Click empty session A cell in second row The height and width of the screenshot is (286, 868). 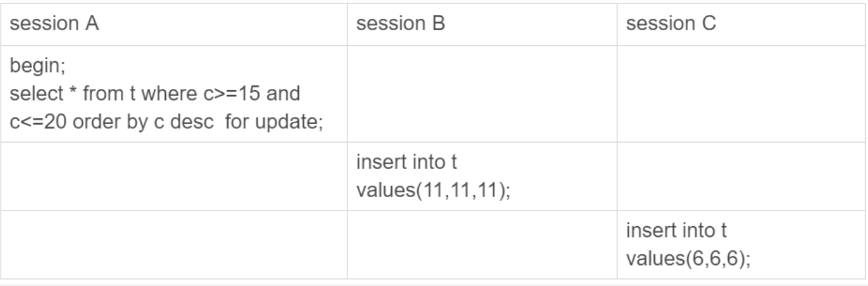click(175, 176)
